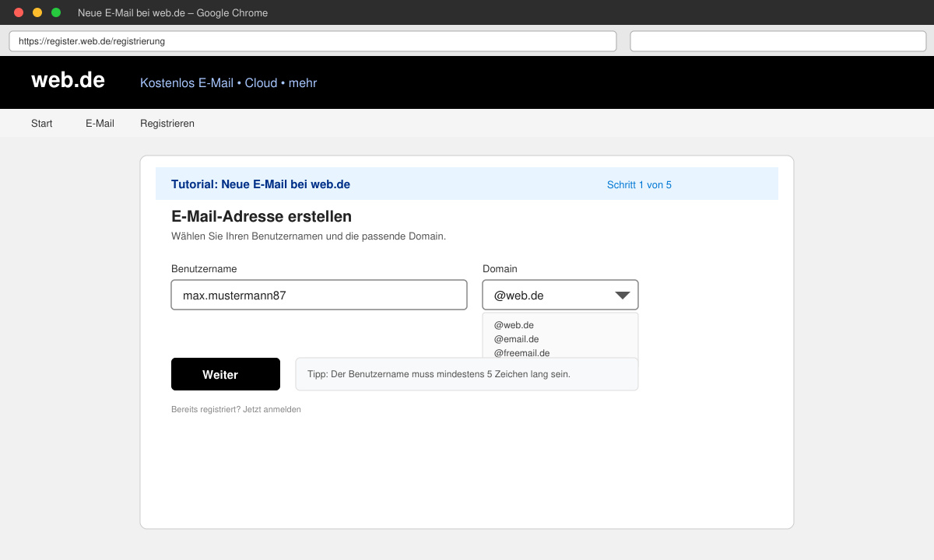Click the Tipp about minimum username length

[x=467, y=374]
